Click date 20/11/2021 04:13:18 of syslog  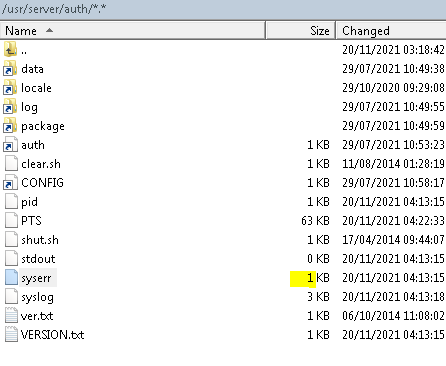[x=394, y=297]
